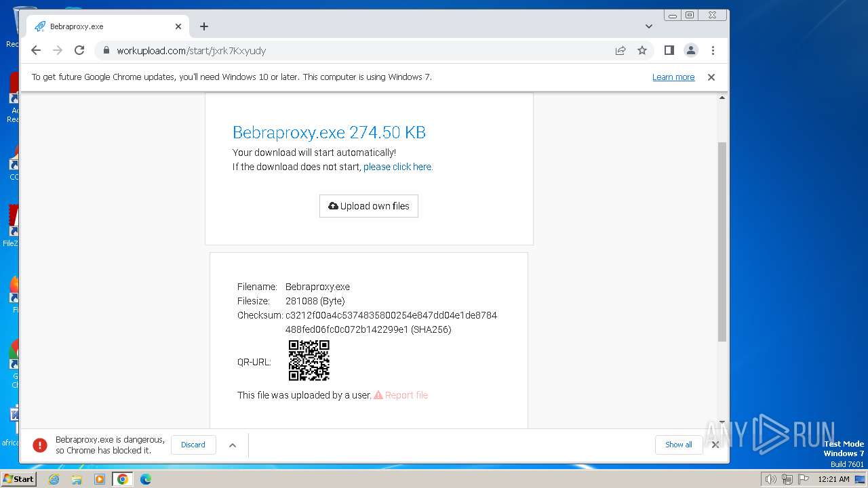Click the forward navigation arrow

pos(58,50)
